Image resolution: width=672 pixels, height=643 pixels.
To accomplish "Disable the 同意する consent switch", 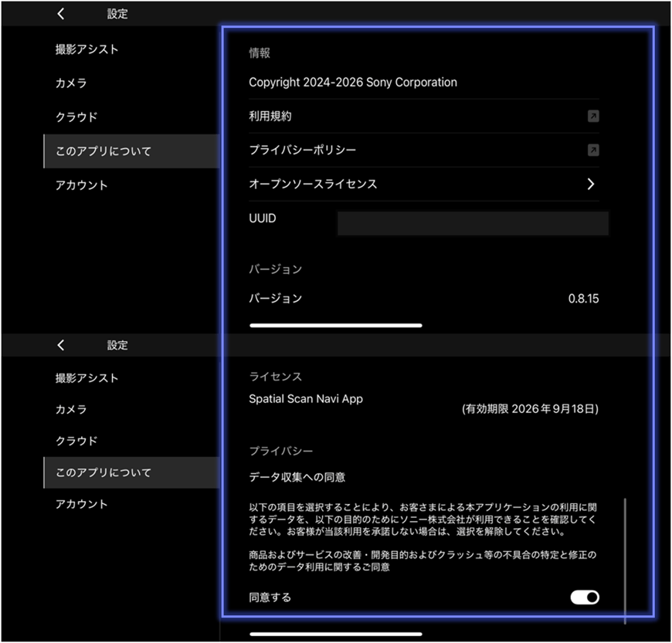I will 584,597.
